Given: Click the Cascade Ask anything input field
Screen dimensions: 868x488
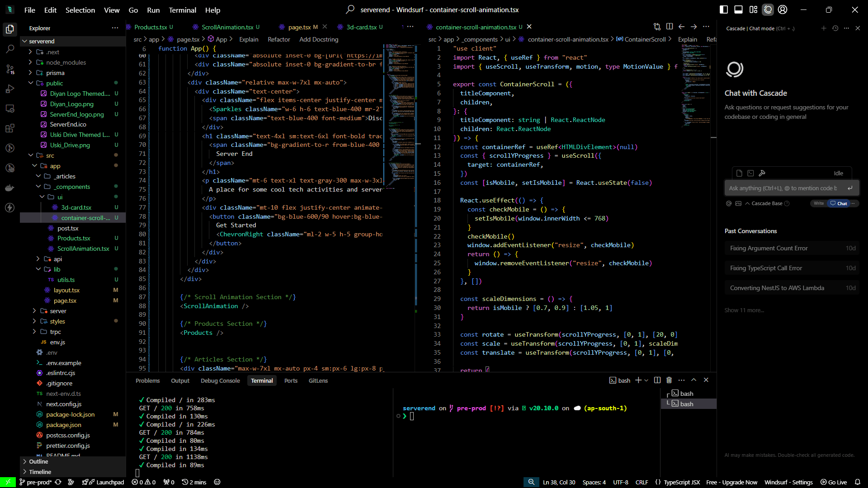Looking at the screenshot, I should coord(783,188).
